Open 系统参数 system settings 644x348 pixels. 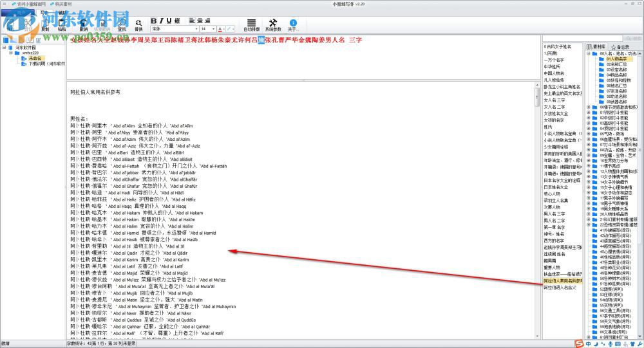pos(273,24)
